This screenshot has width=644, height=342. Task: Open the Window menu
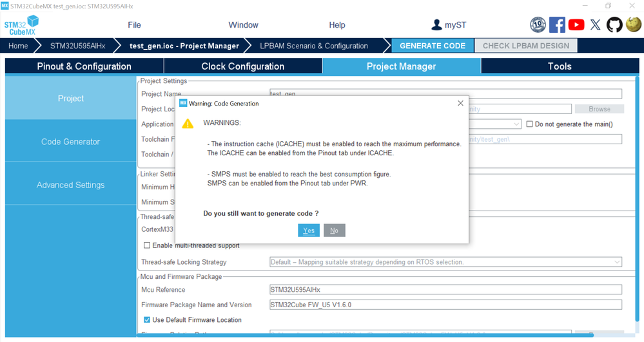(x=243, y=25)
